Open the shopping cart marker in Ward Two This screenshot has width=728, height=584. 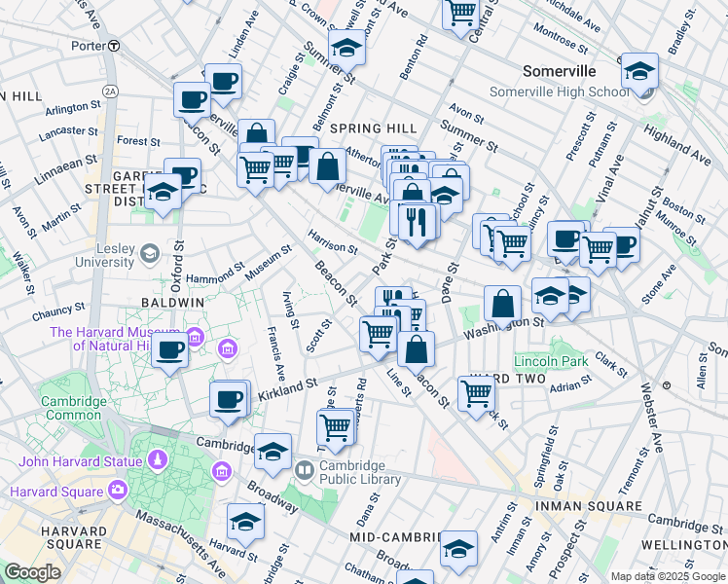(476, 396)
